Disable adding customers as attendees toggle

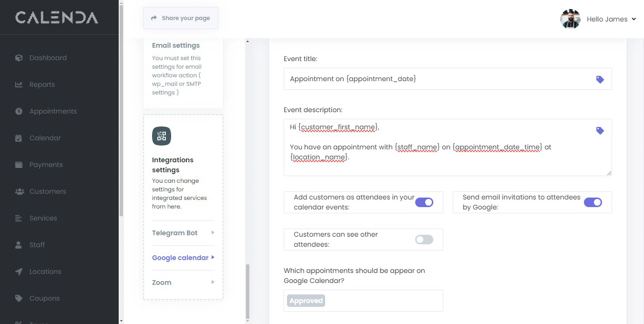424,202
